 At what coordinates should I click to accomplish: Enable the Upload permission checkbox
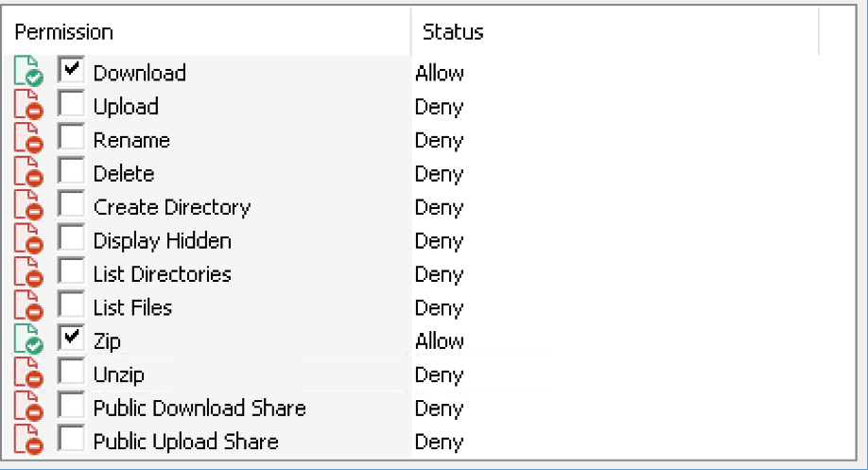[71, 103]
